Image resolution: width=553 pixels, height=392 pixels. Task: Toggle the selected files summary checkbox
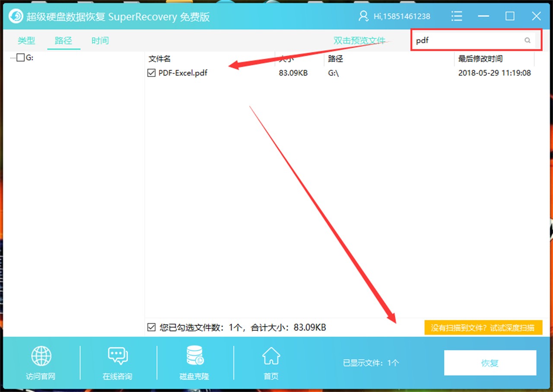coord(151,327)
